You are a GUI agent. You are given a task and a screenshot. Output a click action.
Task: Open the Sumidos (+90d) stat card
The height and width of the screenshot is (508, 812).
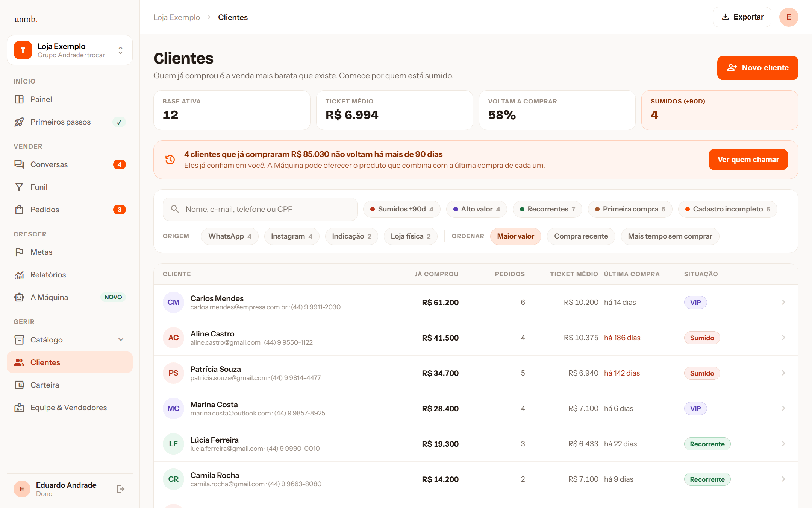click(720, 110)
